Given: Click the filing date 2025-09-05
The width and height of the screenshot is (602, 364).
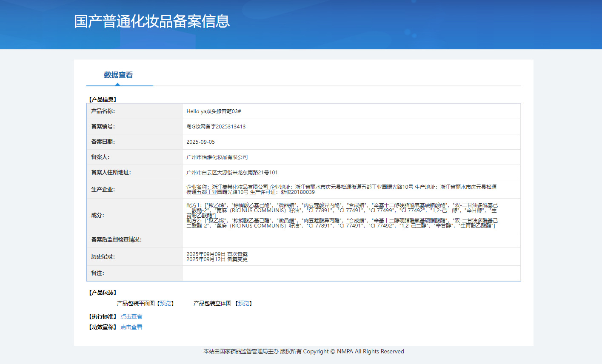Looking at the screenshot, I should (201, 142).
